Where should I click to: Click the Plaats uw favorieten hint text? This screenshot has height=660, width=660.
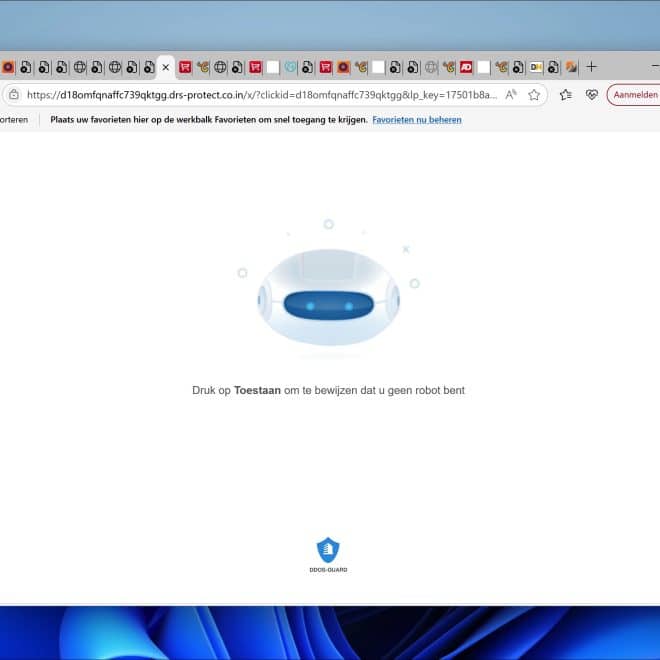coord(207,120)
